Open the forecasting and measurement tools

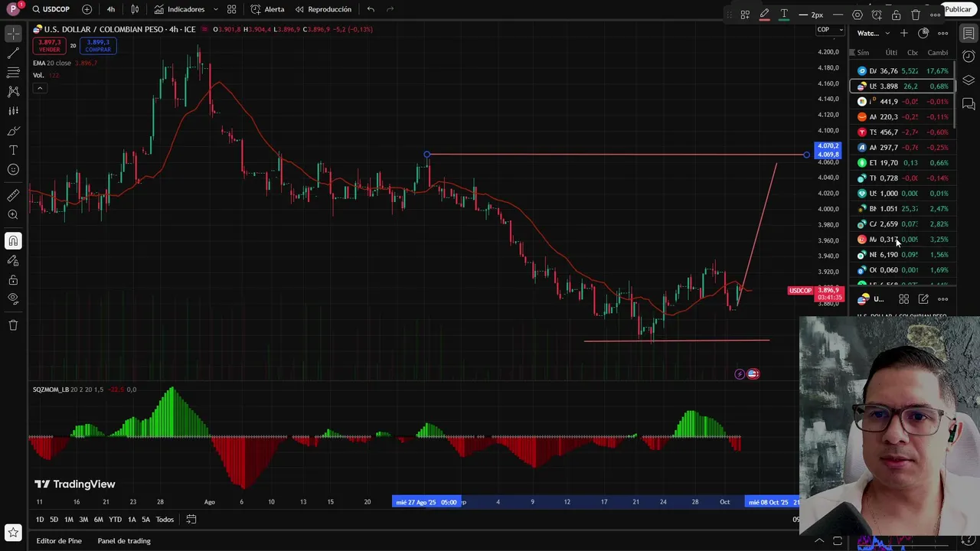click(13, 111)
